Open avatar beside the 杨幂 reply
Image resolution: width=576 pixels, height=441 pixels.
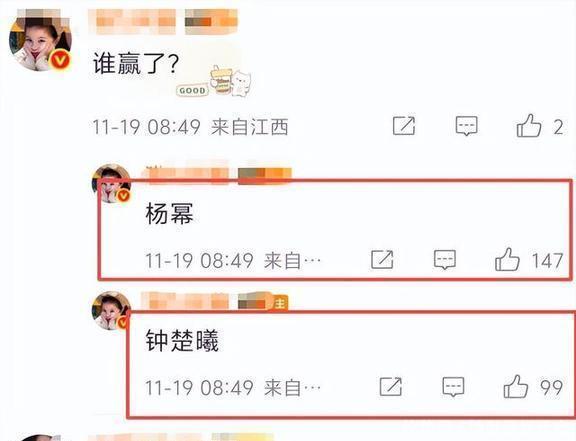(x=111, y=183)
